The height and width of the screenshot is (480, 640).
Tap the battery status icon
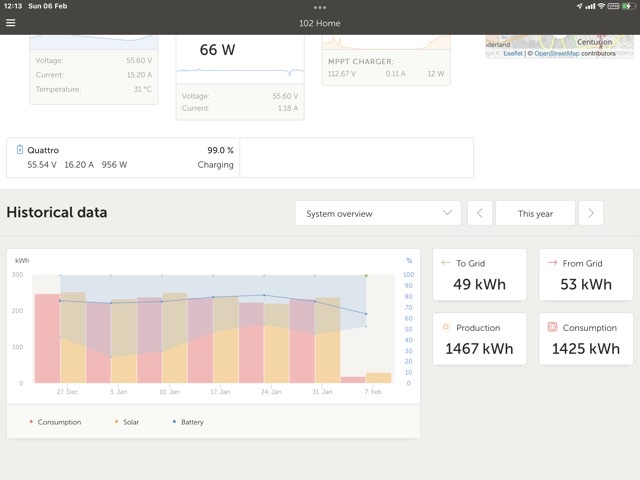628,6
